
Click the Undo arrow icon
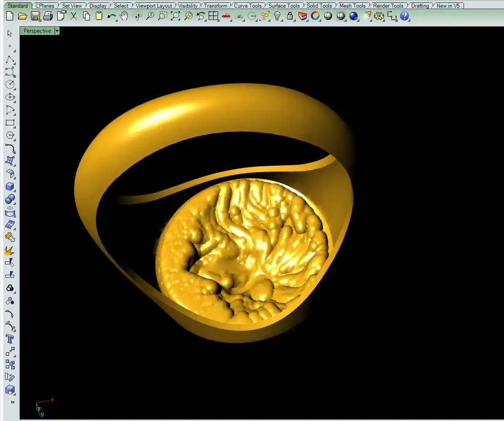tap(112, 16)
